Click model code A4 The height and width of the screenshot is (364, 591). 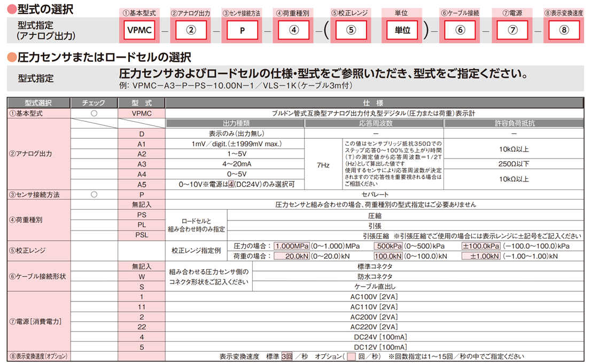coord(142,175)
